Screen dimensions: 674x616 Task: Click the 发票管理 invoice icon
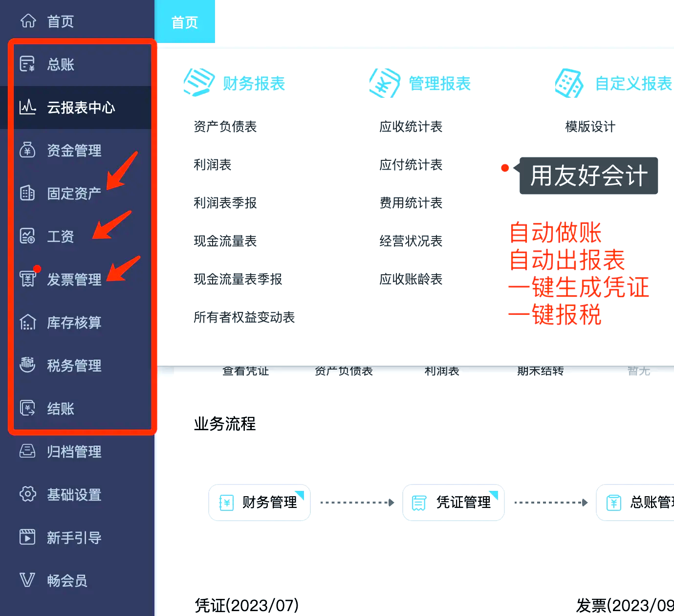point(27,279)
